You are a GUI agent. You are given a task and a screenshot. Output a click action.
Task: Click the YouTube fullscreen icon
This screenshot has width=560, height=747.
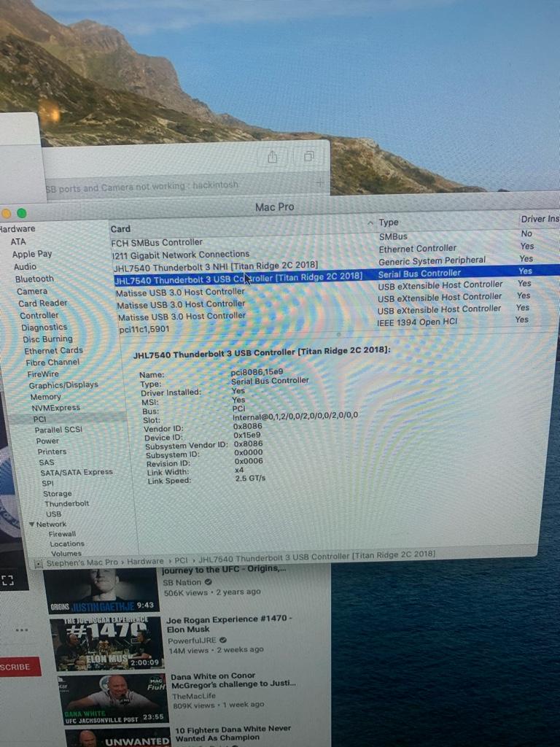point(7,581)
